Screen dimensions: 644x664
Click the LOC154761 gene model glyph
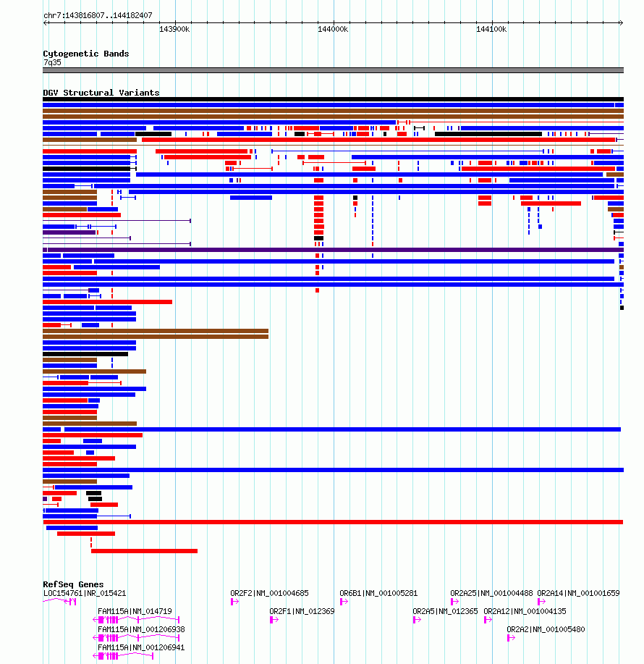[59, 602]
